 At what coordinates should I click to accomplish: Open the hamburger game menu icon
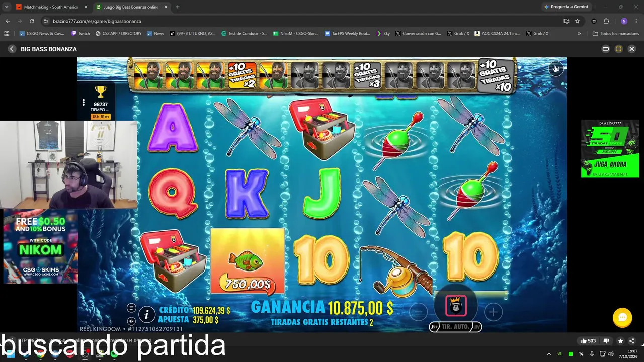(x=131, y=308)
